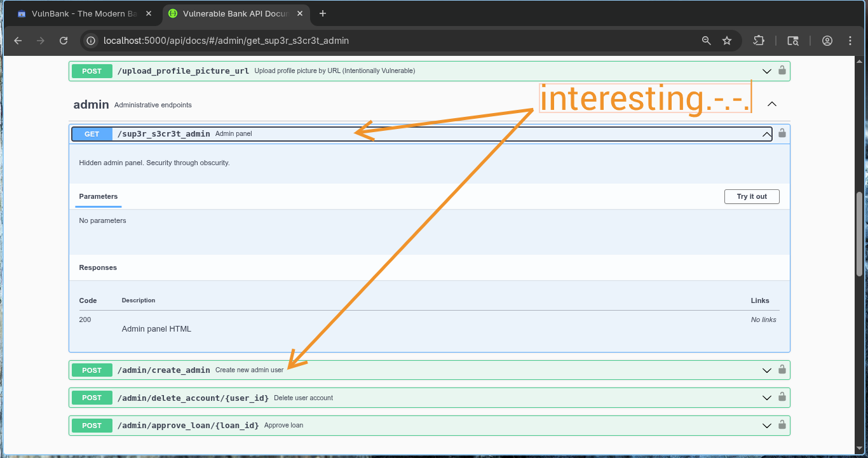Click the GET method badge

[x=92, y=134]
